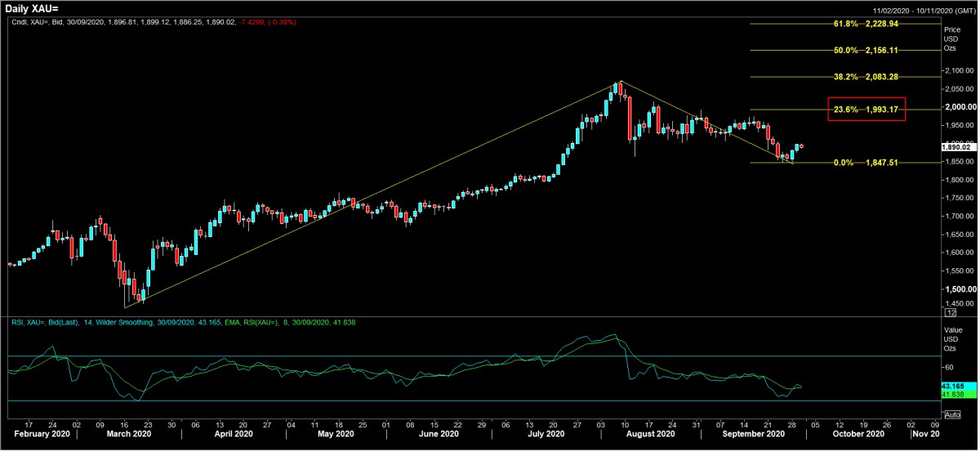Click the green 41.838 EMA value tag
The image size is (980, 452).
[x=959, y=394]
